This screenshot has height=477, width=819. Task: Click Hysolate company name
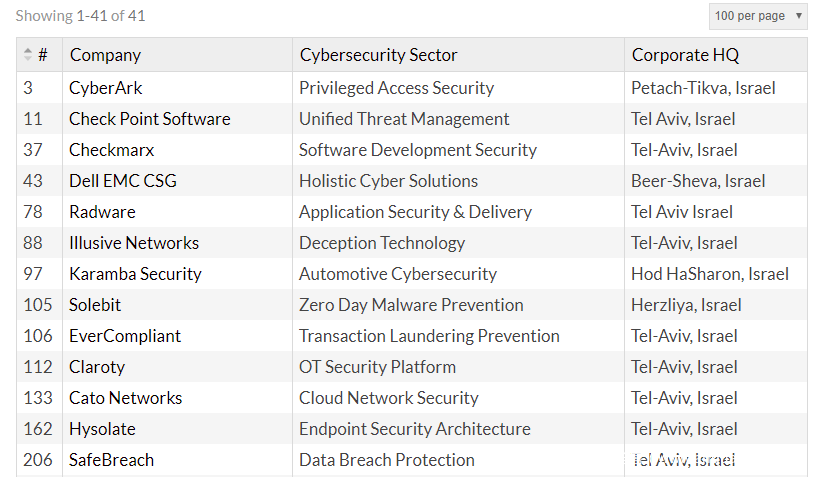coord(102,429)
